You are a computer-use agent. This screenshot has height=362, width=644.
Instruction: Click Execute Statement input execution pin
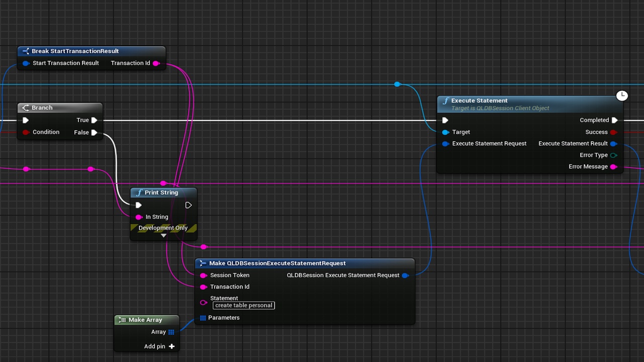pos(445,121)
